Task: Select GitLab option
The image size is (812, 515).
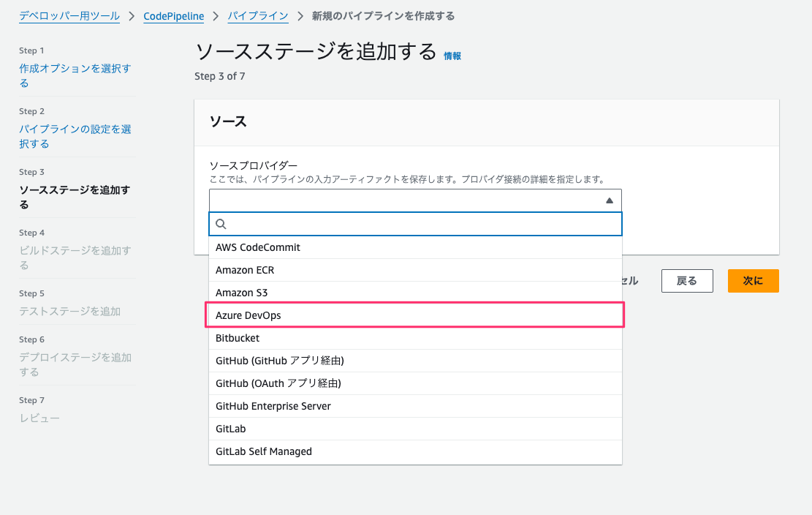Action: pos(415,429)
